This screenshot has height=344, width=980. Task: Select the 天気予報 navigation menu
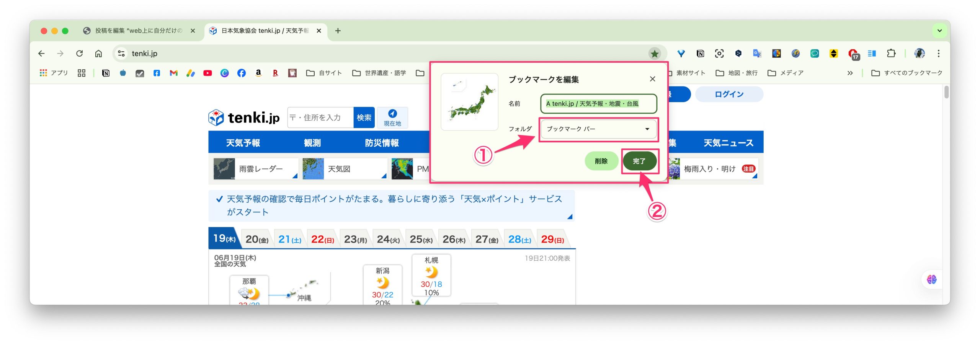[243, 143]
